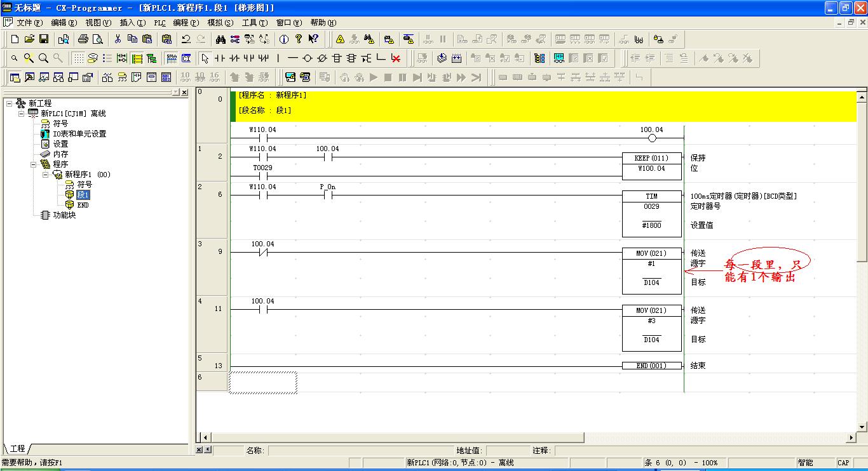Collapse the 新程序1 (00) tree node
This screenshot has height=471, width=868.
click(45, 175)
